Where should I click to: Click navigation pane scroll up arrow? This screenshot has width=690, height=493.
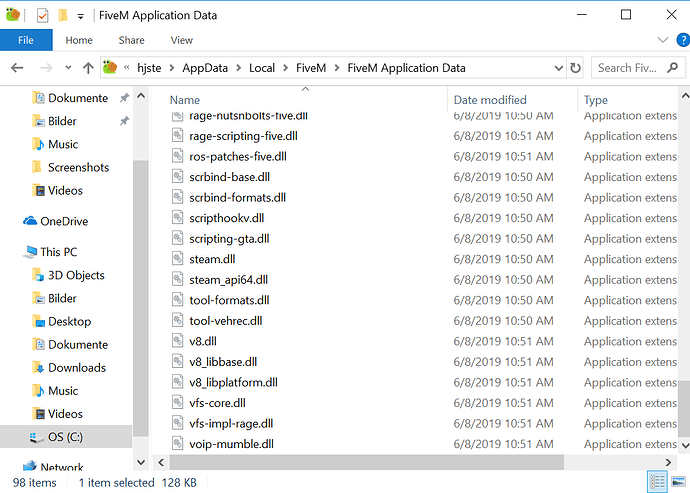click(141, 96)
